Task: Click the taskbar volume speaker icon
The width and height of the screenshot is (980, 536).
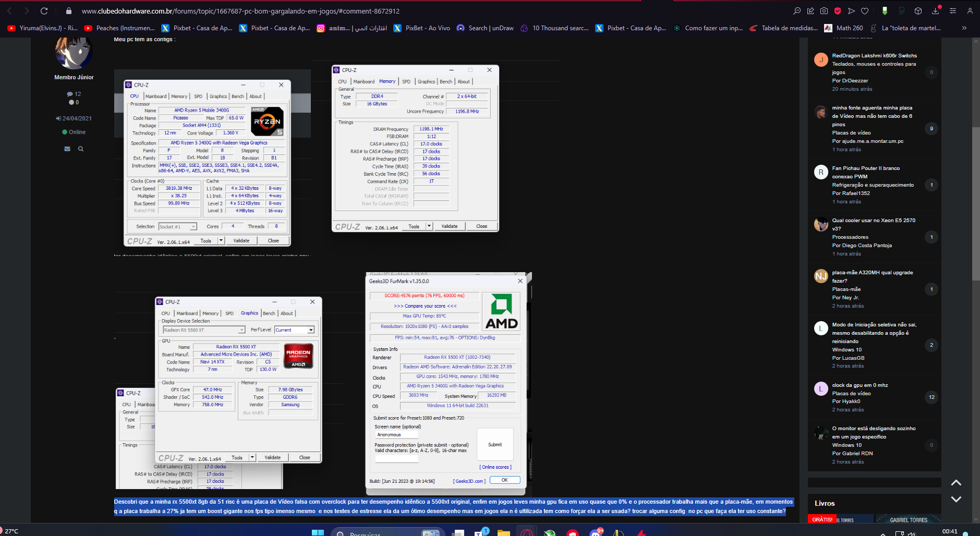Action: (912, 533)
